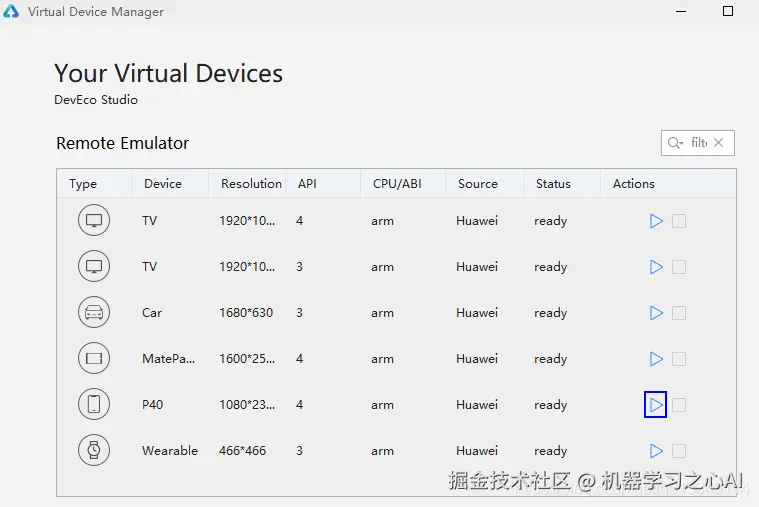Image resolution: width=759 pixels, height=507 pixels.
Task: Run the P40 phone emulator
Action: pyautogui.click(x=656, y=405)
